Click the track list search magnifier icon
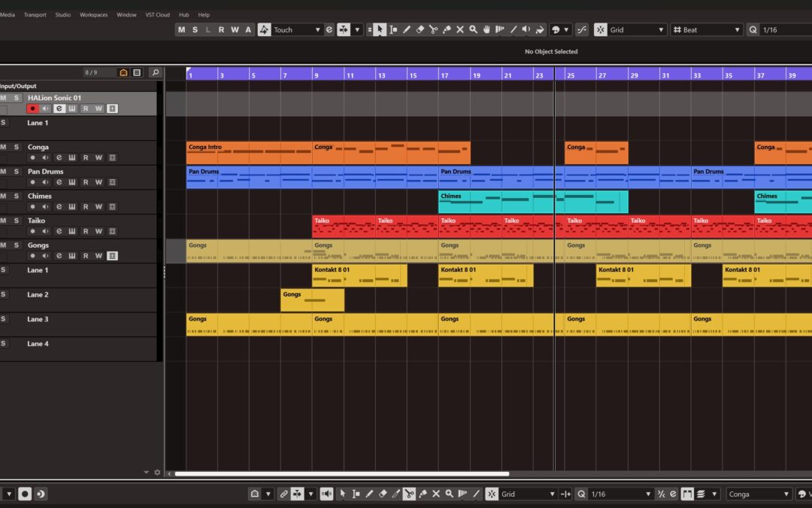Screen dimensions: 812x508 155,73
